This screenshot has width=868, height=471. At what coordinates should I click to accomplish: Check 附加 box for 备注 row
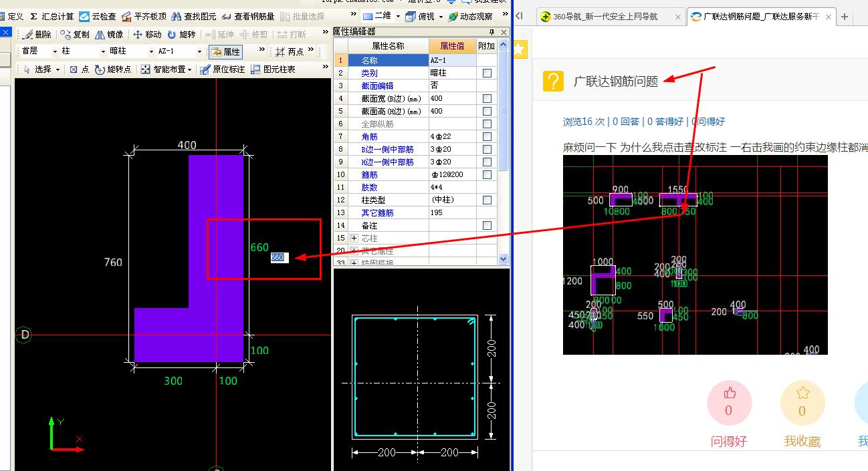pos(487,225)
